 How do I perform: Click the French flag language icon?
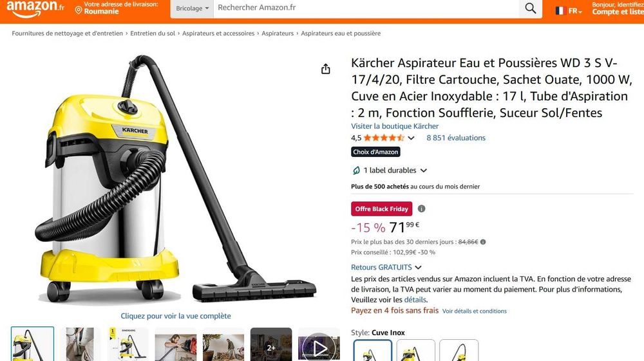[x=561, y=11]
